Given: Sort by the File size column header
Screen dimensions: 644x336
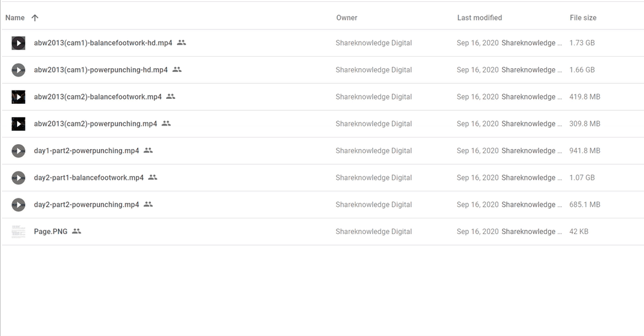Looking at the screenshot, I should (x=583, y=17).
